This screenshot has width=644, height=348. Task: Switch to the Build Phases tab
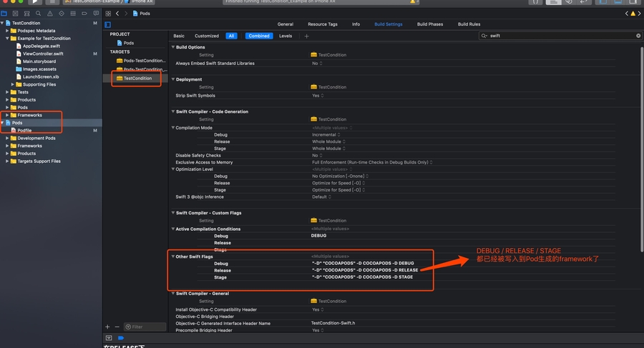(430, 24)
